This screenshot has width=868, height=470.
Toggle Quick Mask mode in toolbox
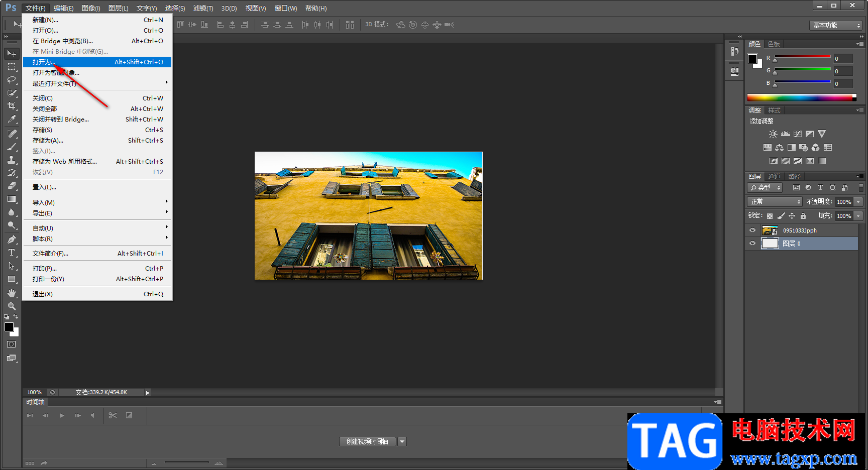(11, 344)
